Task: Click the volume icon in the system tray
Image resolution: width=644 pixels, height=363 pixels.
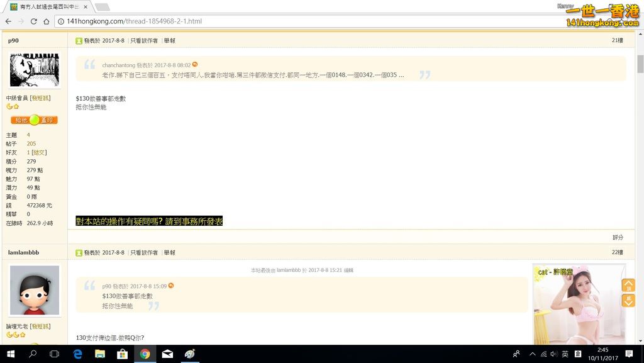Action: [x=553, y=354]
